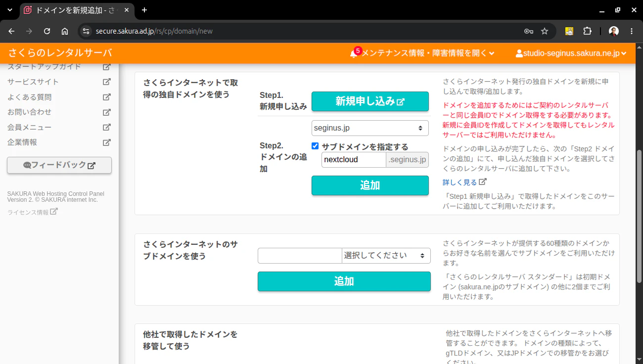Open the tab search dropdown arrow
The height and width of the screenshot is (364, 643).
click(9, 10)
